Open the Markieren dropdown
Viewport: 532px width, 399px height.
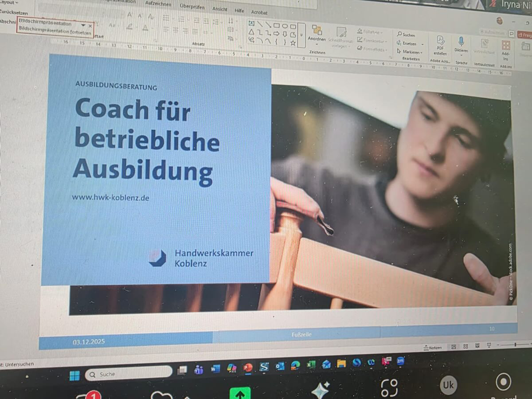[x=421, y=52]
